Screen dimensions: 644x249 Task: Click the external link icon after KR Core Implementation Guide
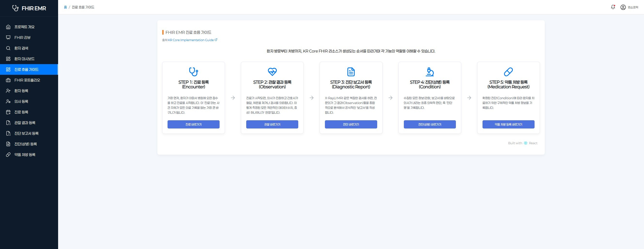pyautogui.click(x=216, y=40)
